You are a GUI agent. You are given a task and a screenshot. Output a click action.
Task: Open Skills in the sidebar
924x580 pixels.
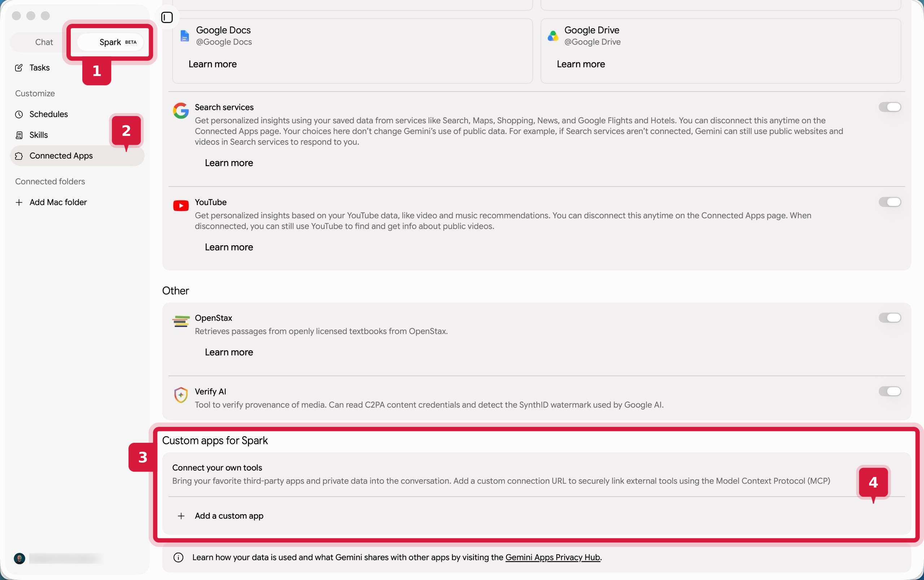coord(77,135)
